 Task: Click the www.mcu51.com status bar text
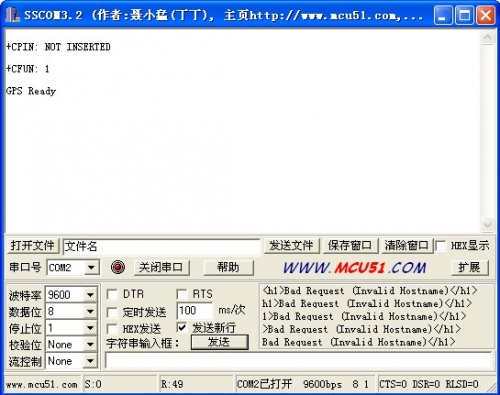click(x=42, y=385)
